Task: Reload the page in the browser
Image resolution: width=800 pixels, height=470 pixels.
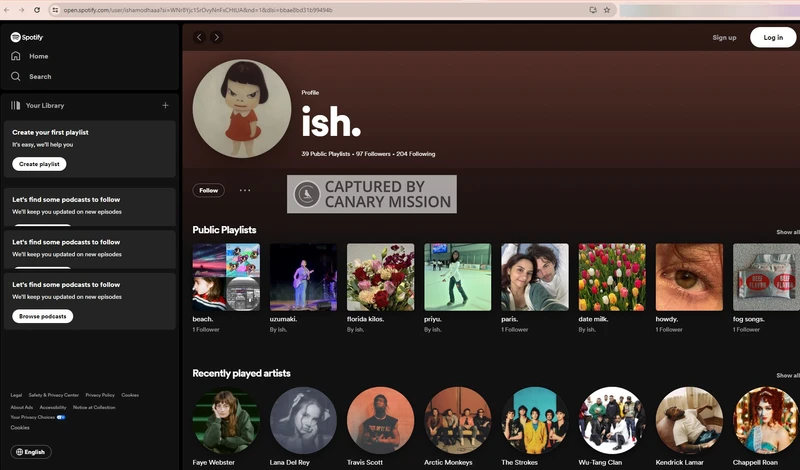Action: pyautogui.click(x=37, y=10)
